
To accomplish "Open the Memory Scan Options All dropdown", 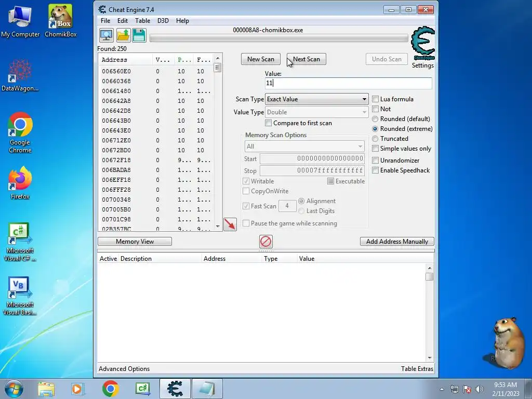I will 304,146.
